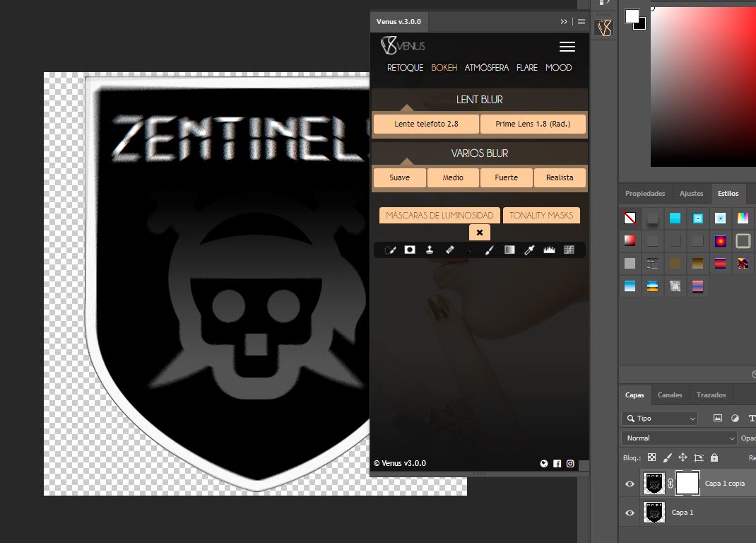Open the Venus Facebook link icon
Viewport: 756px width, 543px height.
(557, 463)
